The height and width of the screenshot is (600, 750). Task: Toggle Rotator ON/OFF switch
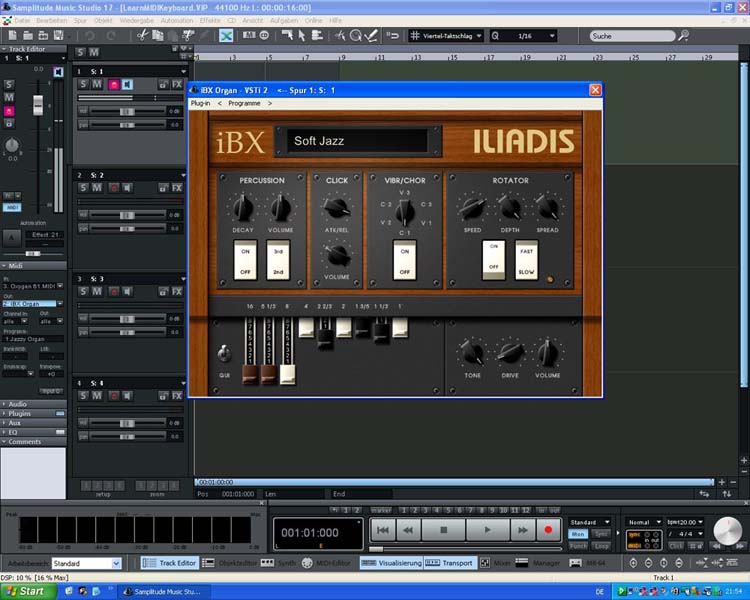(494, 260)
